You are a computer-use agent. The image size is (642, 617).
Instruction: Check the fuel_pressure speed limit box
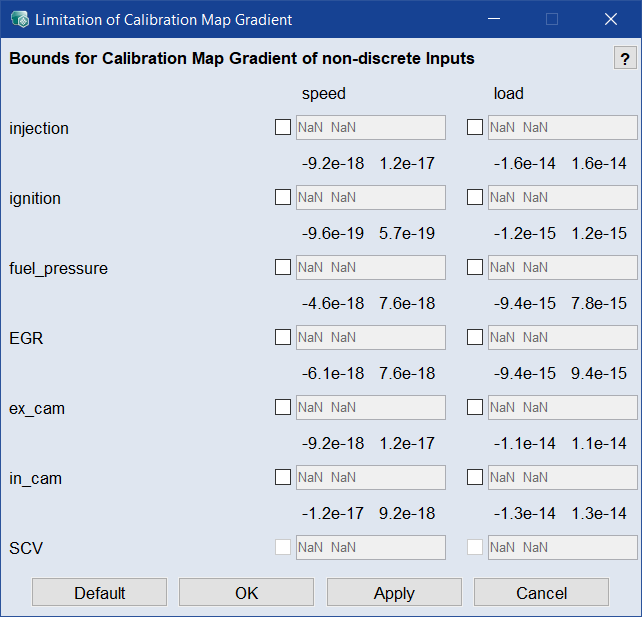tap(283, 267)
